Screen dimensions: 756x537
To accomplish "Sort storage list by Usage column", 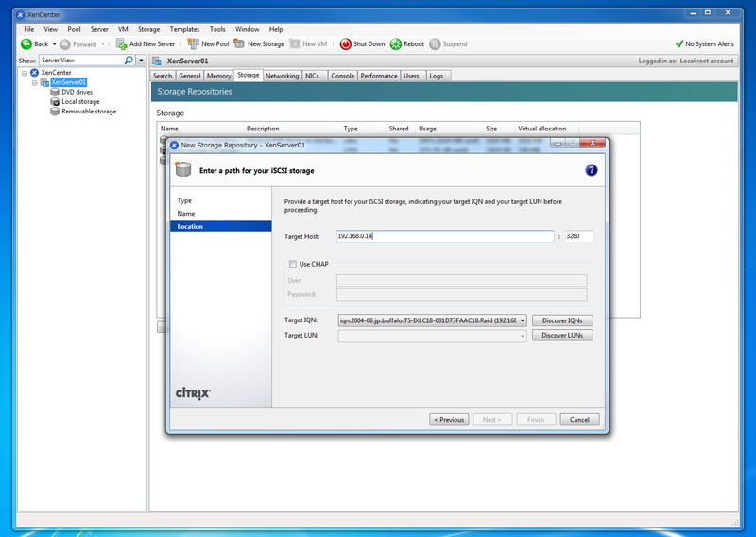I will click(x=449, y=129).
